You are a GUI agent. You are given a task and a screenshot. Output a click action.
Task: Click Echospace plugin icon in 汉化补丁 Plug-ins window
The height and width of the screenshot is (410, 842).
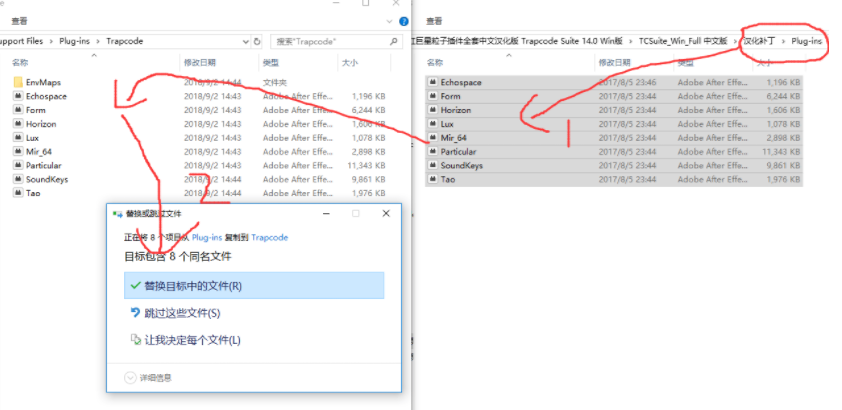(432, 82)
